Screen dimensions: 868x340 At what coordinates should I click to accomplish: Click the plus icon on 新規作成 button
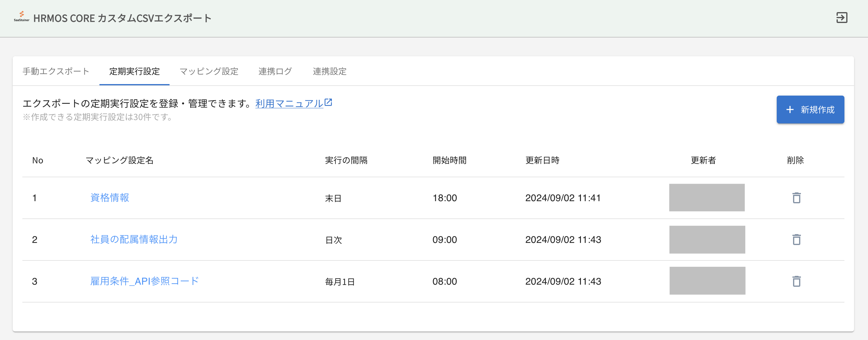tap(789, 109)
